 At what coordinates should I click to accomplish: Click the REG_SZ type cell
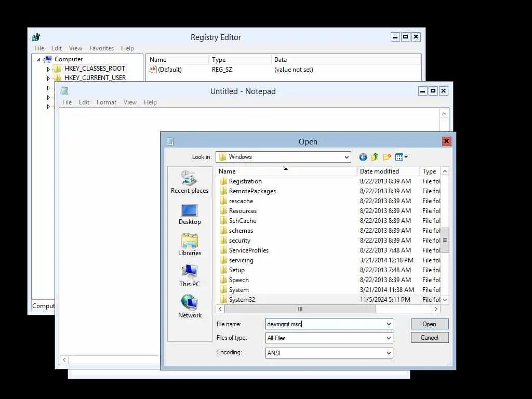(x=222, y=70)
